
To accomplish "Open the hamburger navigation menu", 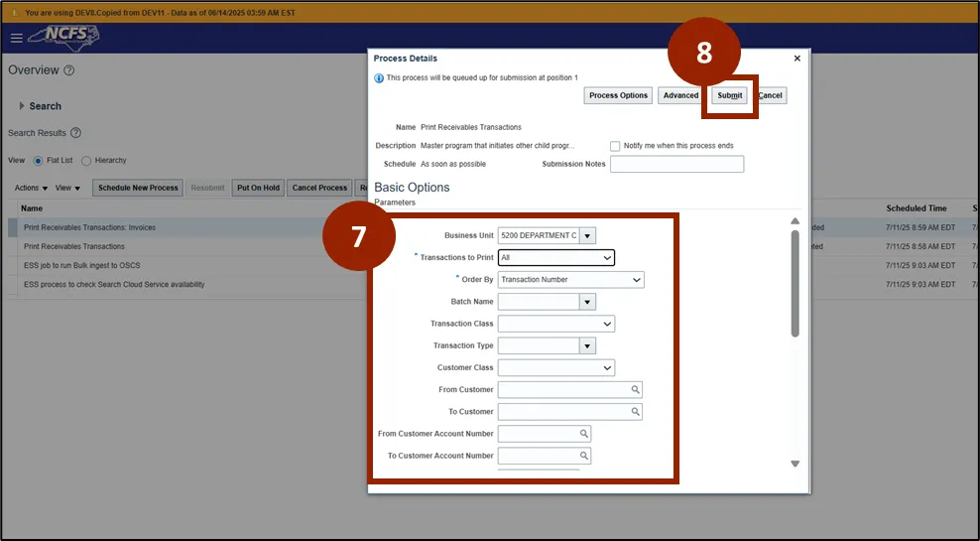I will click(16, 38).
